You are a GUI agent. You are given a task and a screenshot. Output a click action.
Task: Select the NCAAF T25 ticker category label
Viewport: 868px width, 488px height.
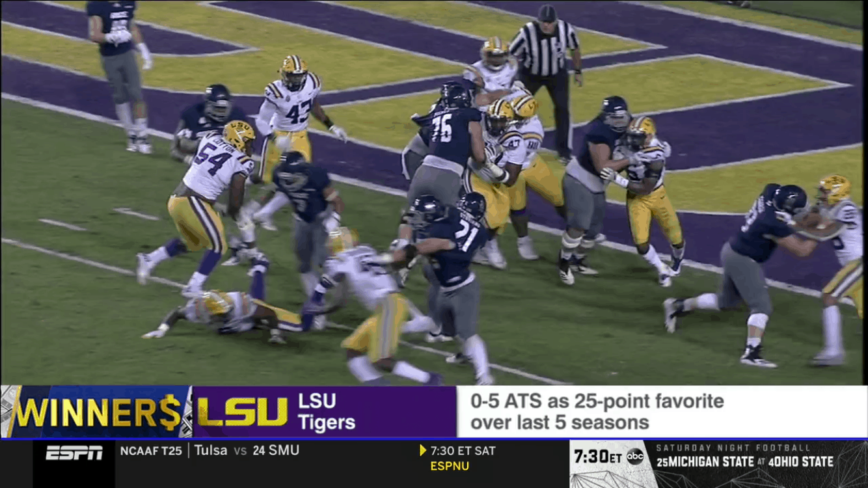click(x=150, y=450)
